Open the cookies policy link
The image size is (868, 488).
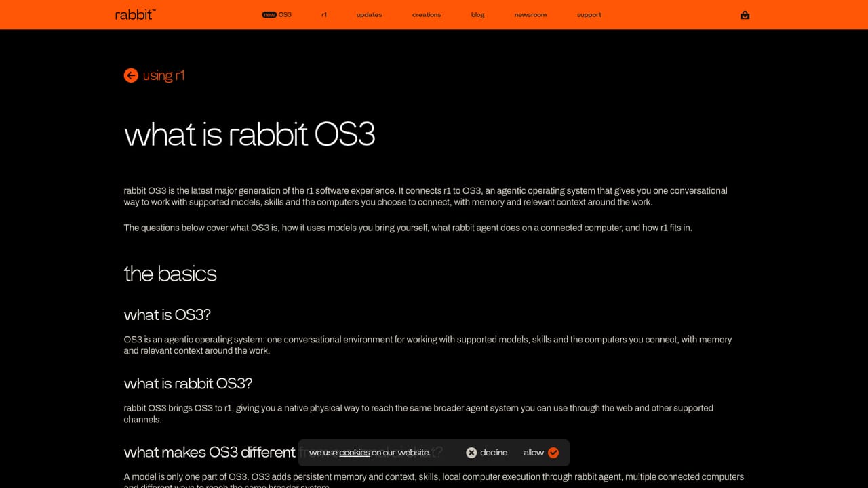click(x=354, y=453)
